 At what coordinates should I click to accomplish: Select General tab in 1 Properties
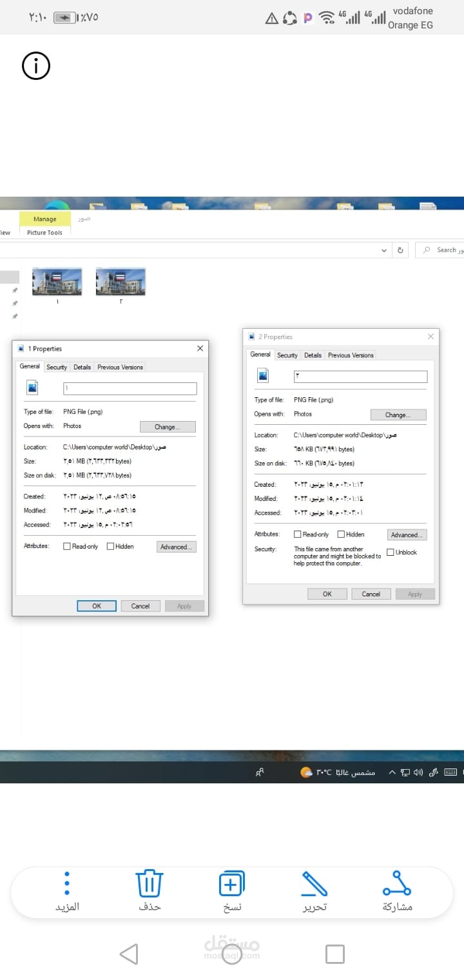(30, 366)
